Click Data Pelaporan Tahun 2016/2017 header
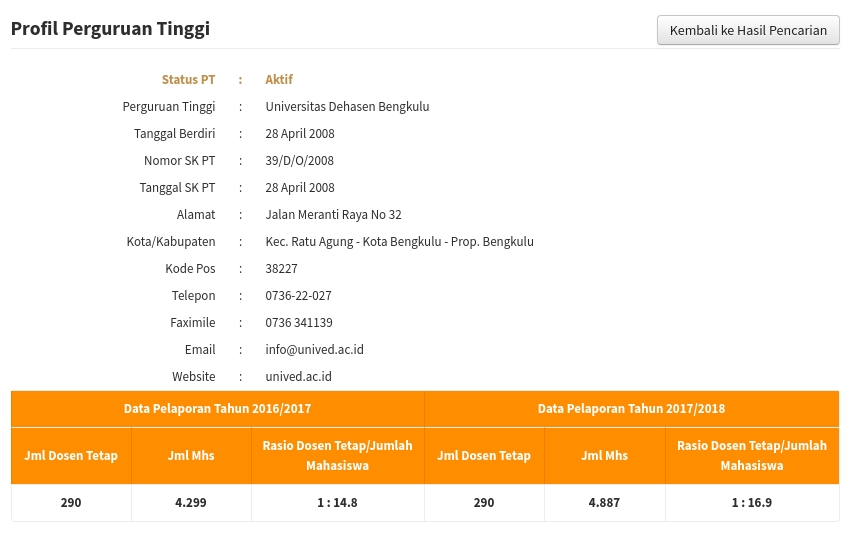This screenshot has width=853, height=537. [x=218, y=409]
